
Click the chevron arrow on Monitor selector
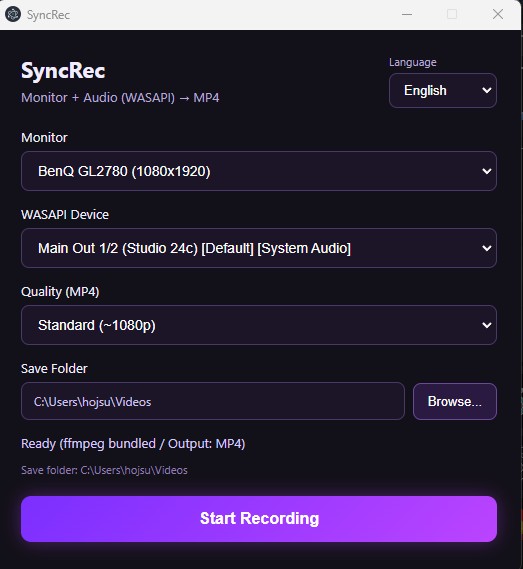(487, 171)
